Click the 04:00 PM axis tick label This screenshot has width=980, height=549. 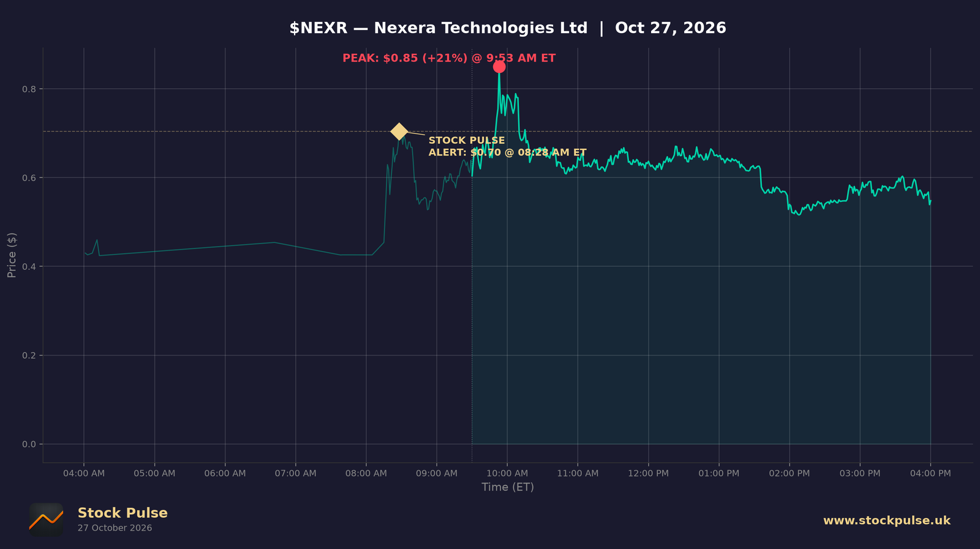point(930,473)
